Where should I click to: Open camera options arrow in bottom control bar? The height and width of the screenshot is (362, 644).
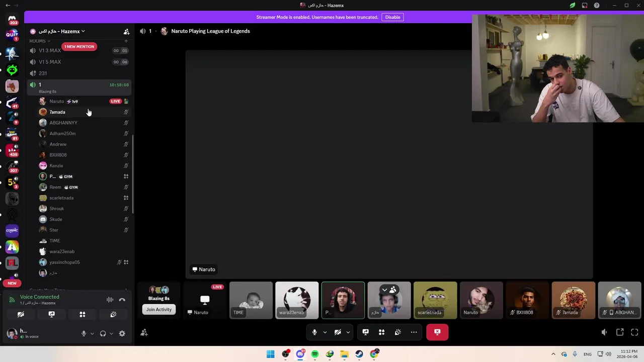348,332
